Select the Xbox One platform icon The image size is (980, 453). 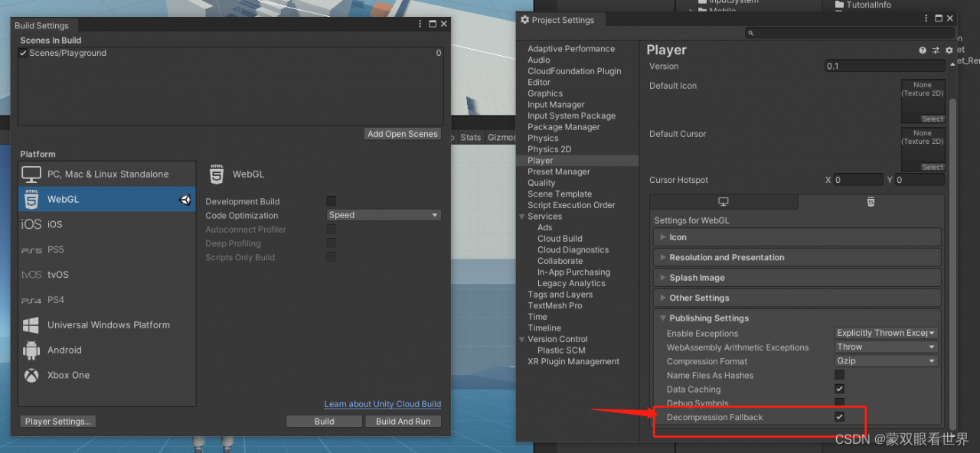pos(31,375)
